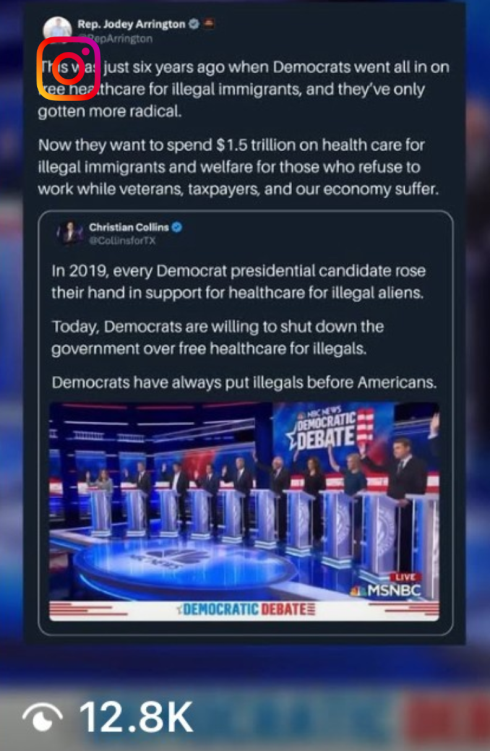The width and height of the screenshot is (490, 751).
Task: Click the '$1.5 trillion on health care' paragraph
Action: click(239, 167)
